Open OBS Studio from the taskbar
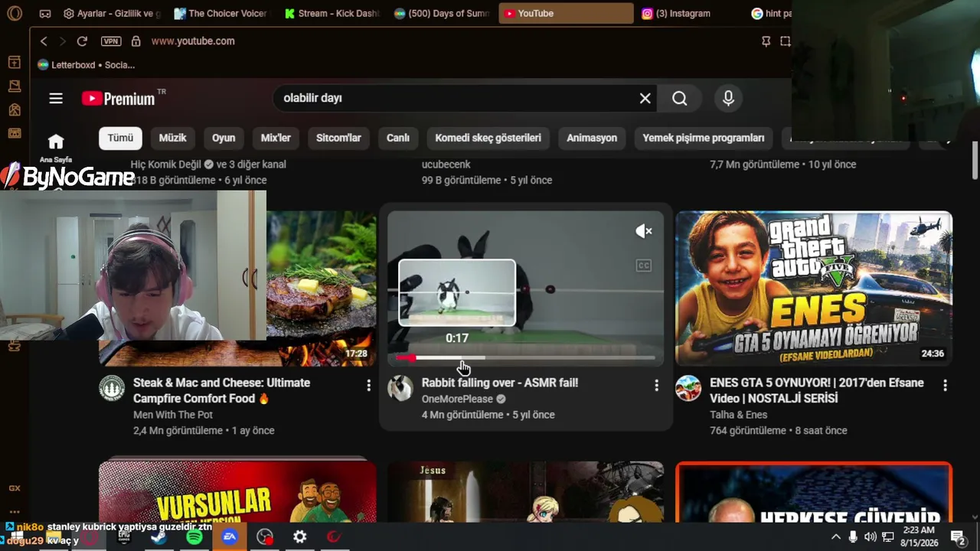980x551 pixels. [265, 537]
